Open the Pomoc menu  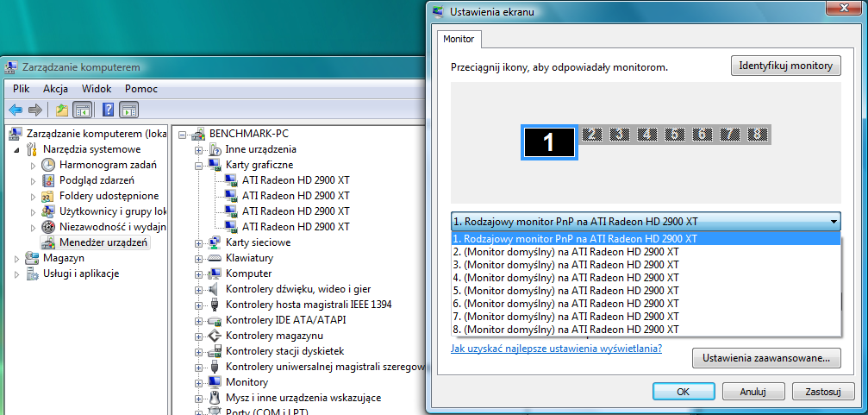(141, 89)
